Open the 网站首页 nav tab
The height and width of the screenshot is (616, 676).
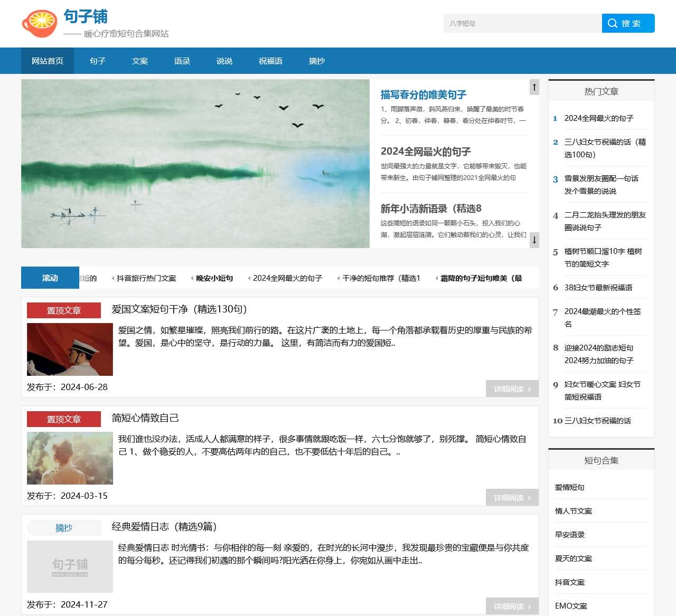48,61
